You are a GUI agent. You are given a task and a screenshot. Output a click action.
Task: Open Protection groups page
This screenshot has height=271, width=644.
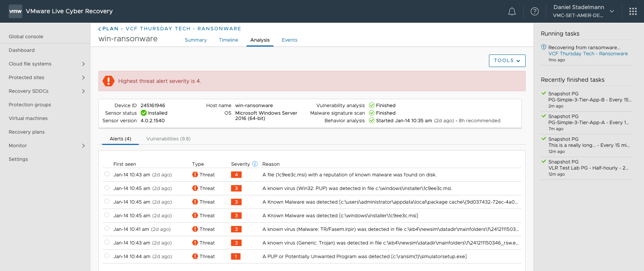[30, 105]
